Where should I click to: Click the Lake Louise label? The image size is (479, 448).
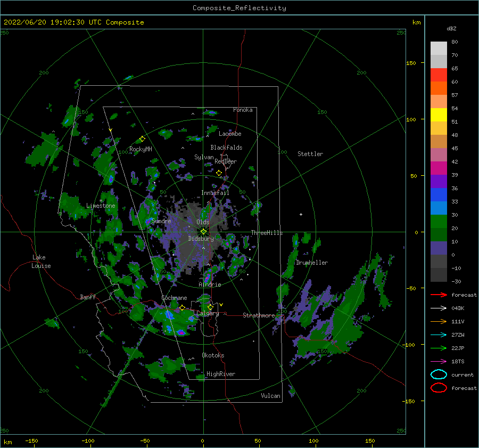coord(41,262)
